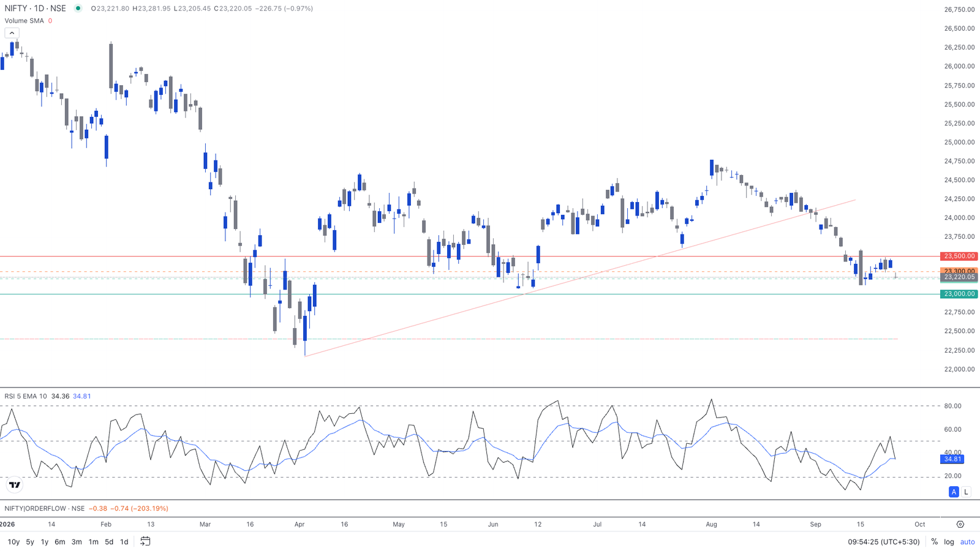Click the RSI value 34.36 in legend
Viewport: 980px width, 551px height.
tap(61, 396)
